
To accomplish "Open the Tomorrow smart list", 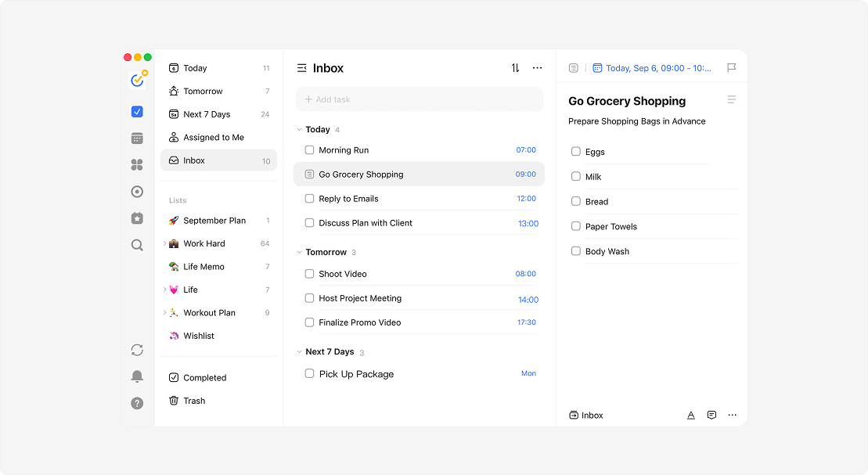I will 218,92.
